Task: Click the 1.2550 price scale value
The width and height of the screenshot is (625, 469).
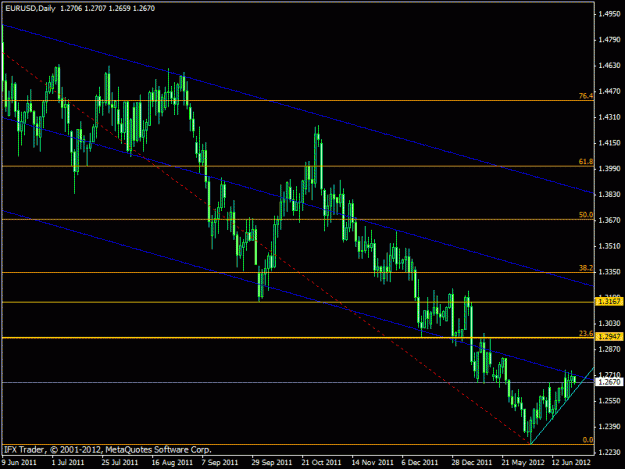Action: 609,400
